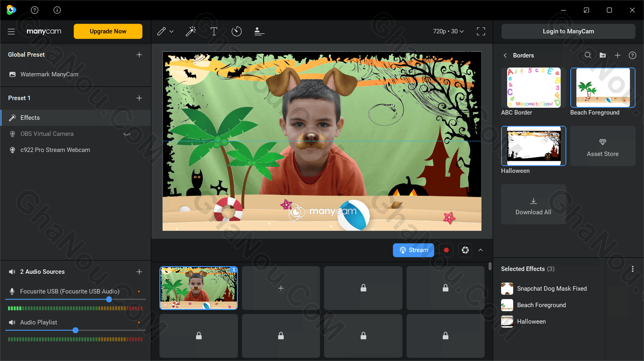Add a new border with plus icon
This screenshot has width=644, height=361.
point(617,55)
